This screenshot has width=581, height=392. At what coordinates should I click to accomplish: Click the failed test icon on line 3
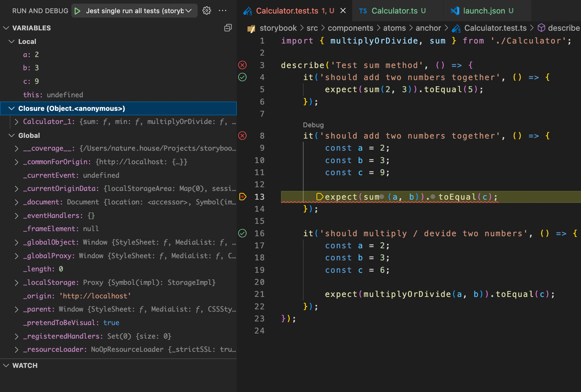[x=242, y=65]
